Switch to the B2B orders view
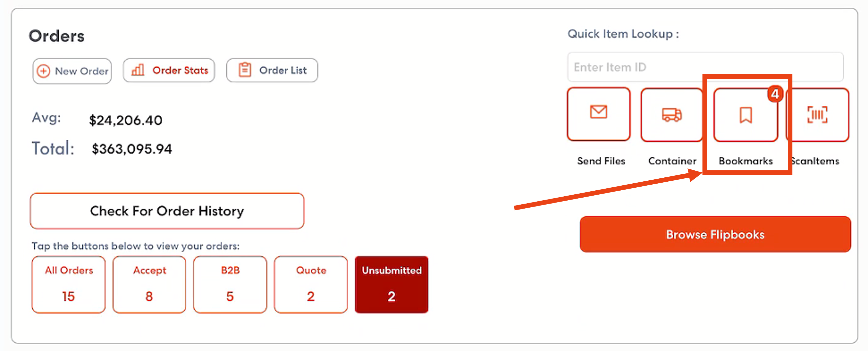Viewport: 868px width, 351px height. pos(230,284)
